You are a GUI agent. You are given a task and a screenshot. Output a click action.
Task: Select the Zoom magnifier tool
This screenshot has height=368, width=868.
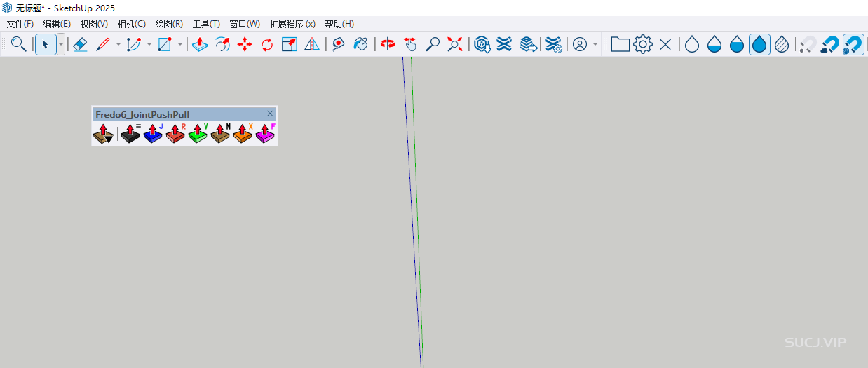coord(433,44)
